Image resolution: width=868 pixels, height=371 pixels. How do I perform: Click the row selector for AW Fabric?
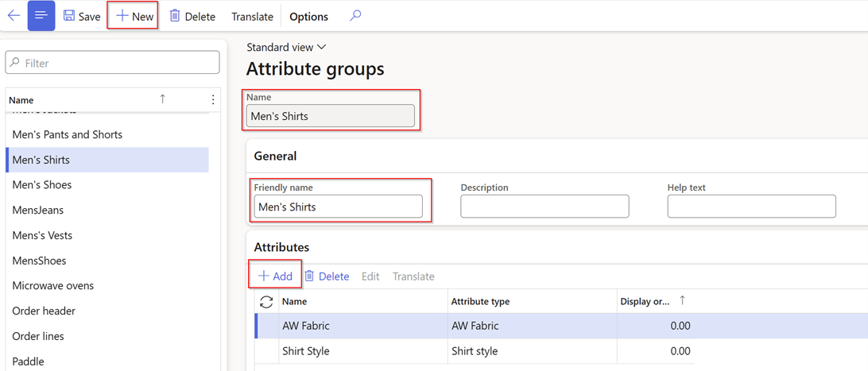point(267,327)
